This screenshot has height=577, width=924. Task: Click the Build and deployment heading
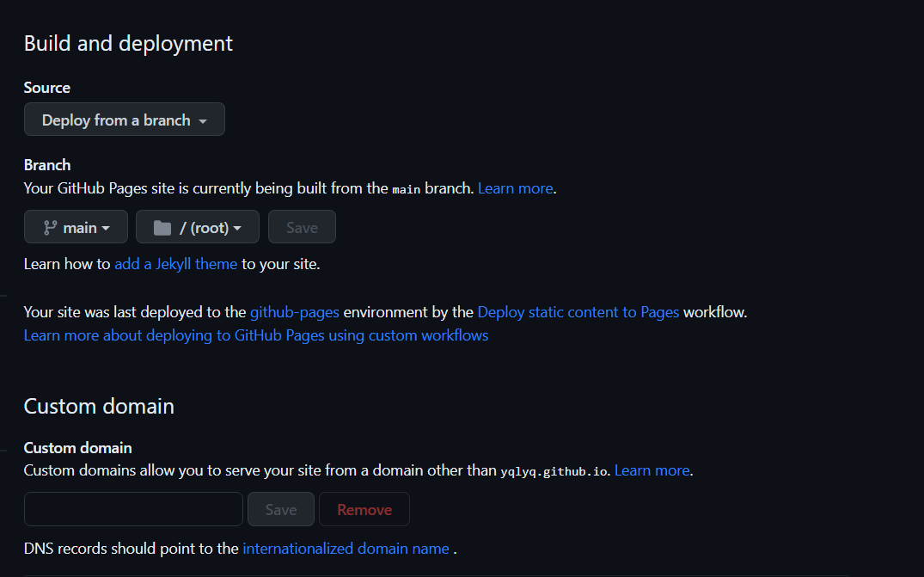tap(128, 43)
